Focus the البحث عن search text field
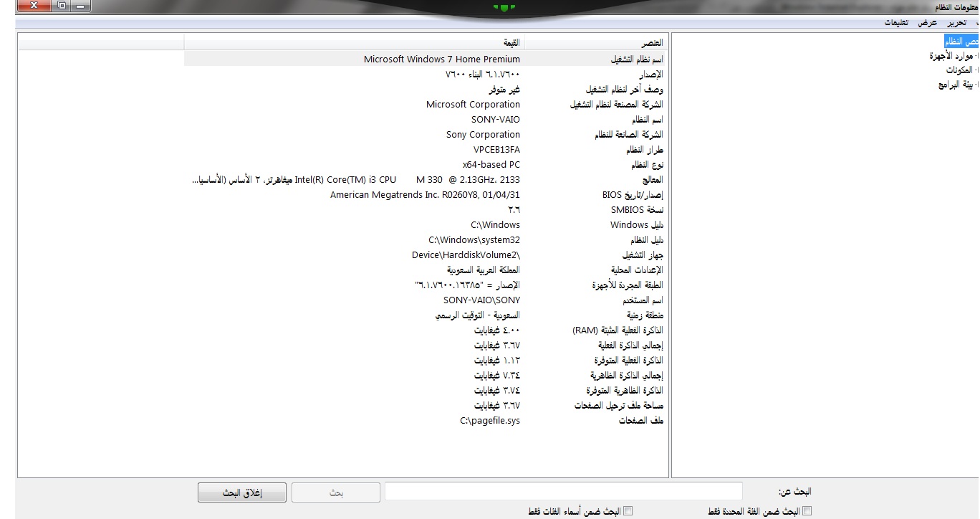Viewport: 980px width, 519px height. point(564,492)
